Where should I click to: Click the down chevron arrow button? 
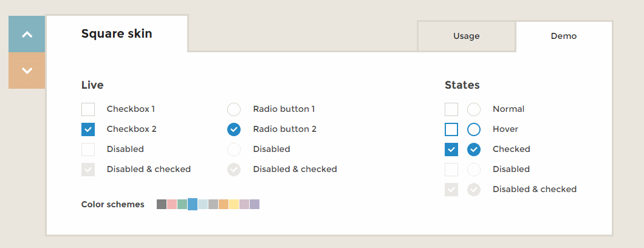(27, 71)
